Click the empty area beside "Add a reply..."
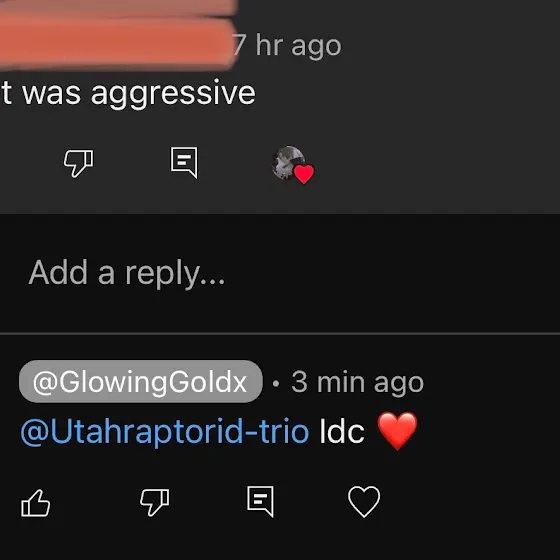The height and width of the screenshot is (560, 560). [x=393, y=273]
